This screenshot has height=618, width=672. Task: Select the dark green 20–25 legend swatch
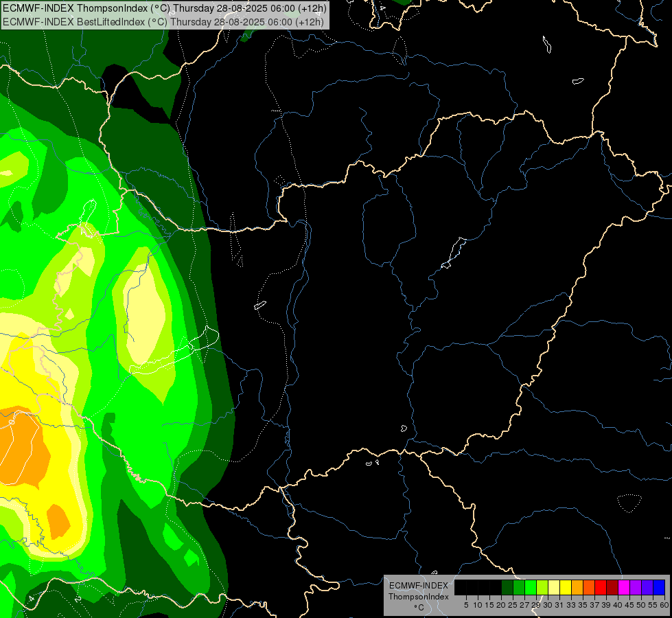pyautogui.click(x=507, y=587)
